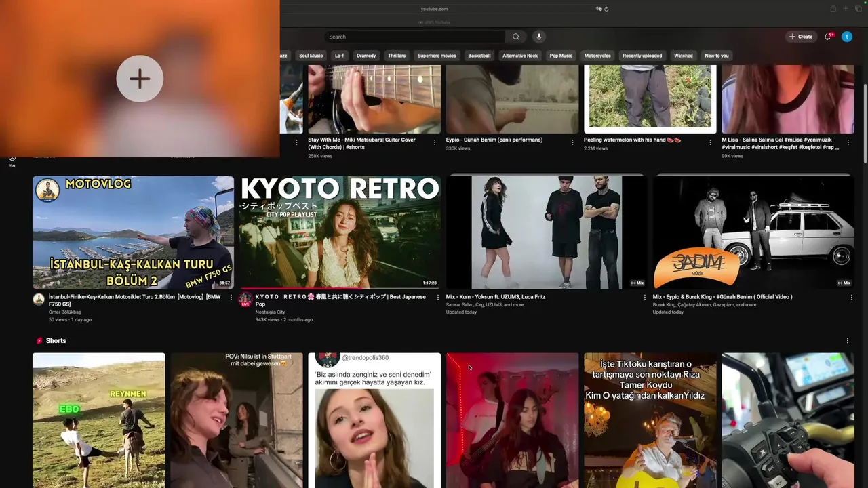Click the KYOTO RETRO video title
This screenshot has height=488, width=868.
[340, 300]
